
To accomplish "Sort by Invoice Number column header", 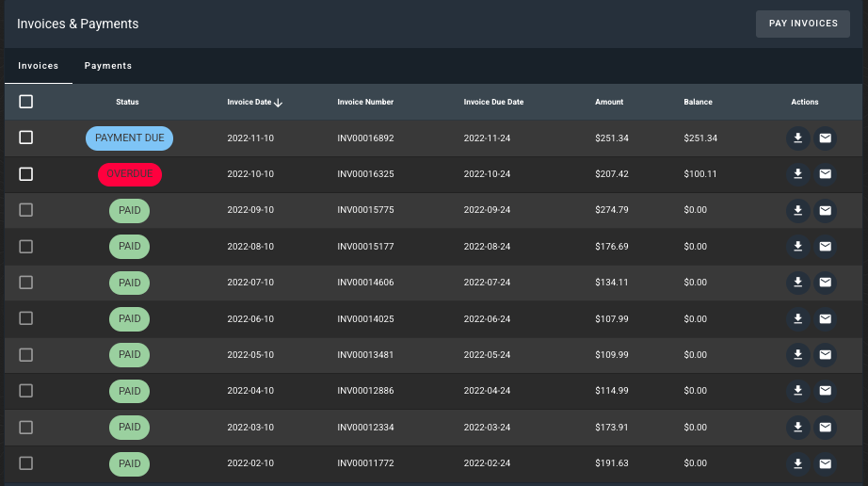I will [x=365, y=102].
